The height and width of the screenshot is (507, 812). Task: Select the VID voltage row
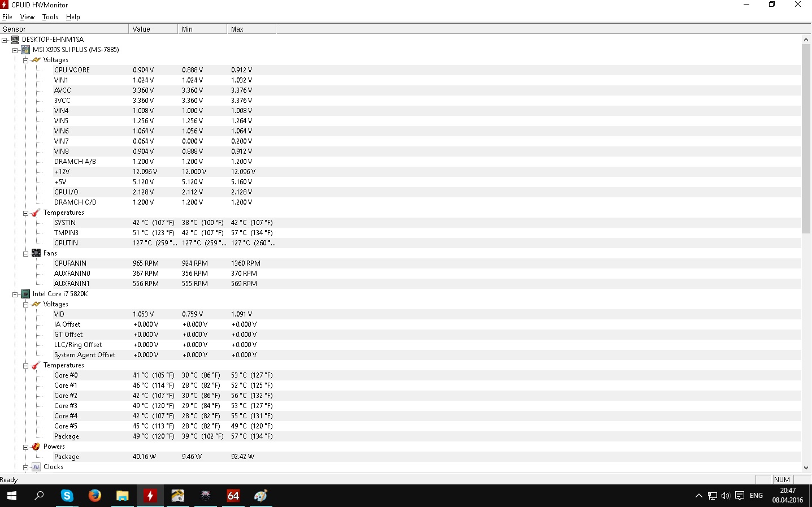(x=427, y=314)
